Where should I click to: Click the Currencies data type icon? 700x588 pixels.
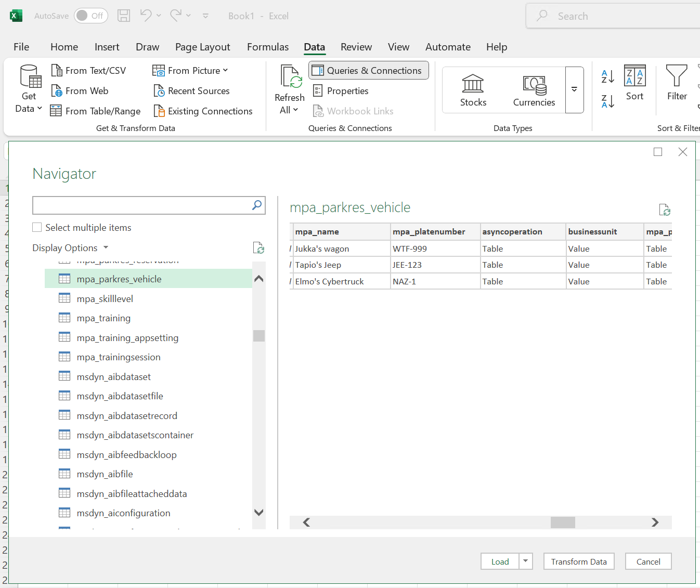click(x=534, y=85)
